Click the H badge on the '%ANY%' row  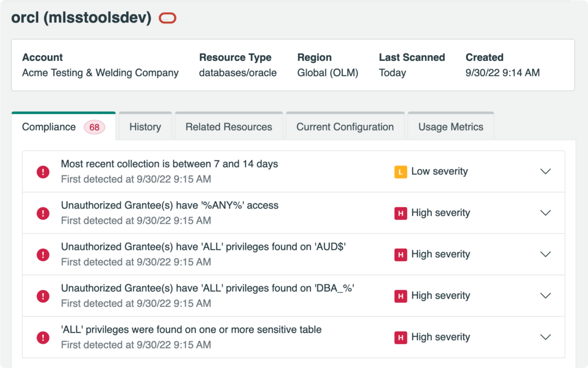pos(401,213)
